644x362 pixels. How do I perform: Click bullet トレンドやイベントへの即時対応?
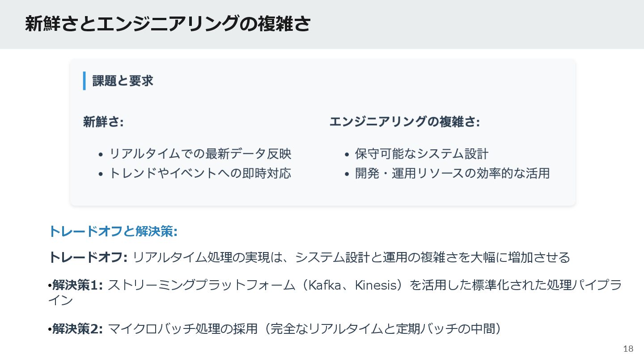click(x=200, y=173)
